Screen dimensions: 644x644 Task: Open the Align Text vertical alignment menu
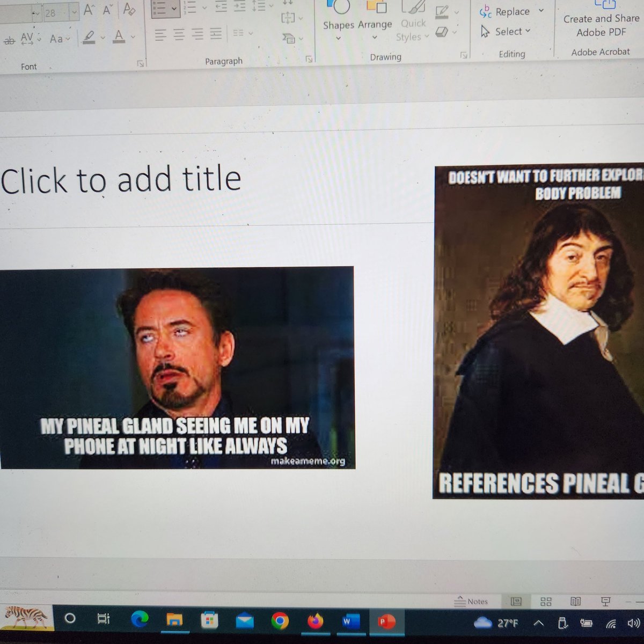(x=292, y=18)
